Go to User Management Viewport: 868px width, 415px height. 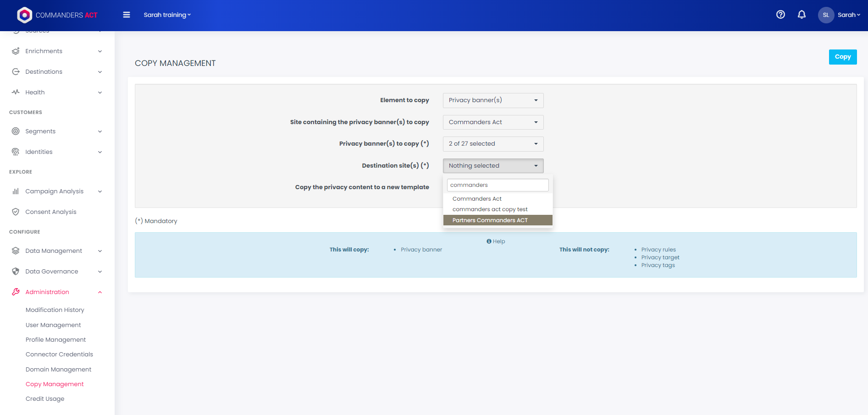click(x=53, y=325)
